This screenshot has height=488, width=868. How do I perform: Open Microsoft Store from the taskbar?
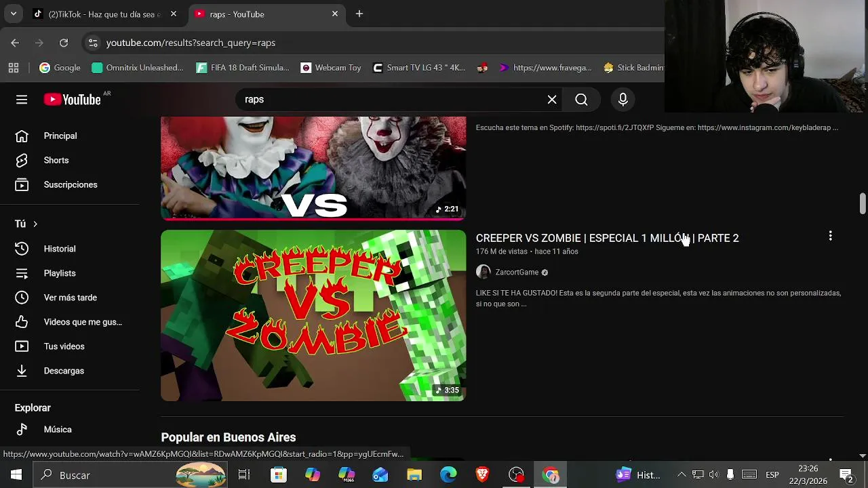[278, 474]
